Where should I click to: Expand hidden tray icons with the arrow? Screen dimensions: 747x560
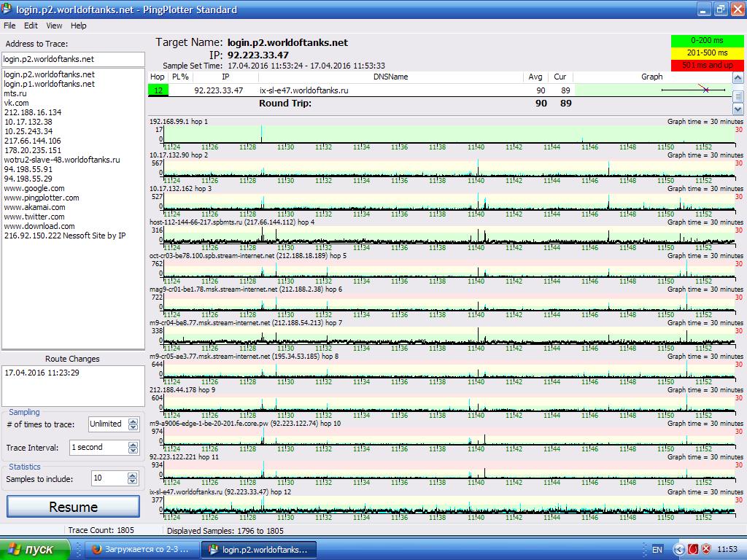(x=678, y=549)
